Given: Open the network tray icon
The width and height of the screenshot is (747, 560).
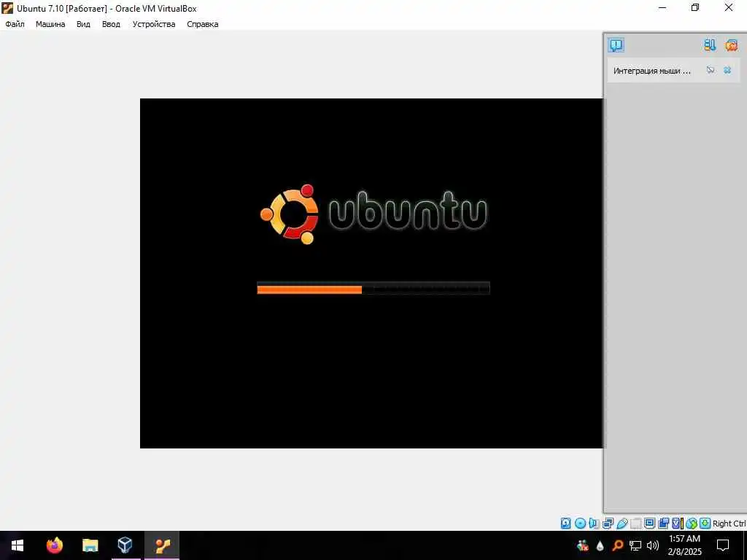Looking at the screenshot, I should (x=635, y=545).
